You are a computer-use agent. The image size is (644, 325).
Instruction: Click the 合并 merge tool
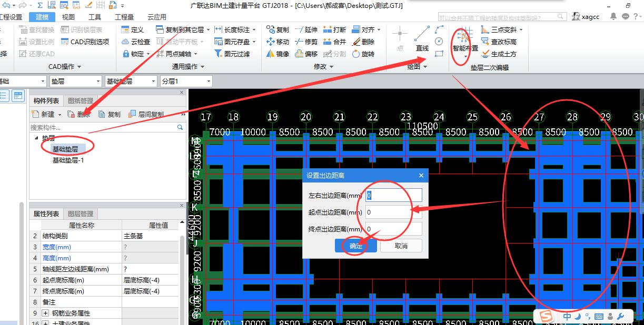point(334,42)
